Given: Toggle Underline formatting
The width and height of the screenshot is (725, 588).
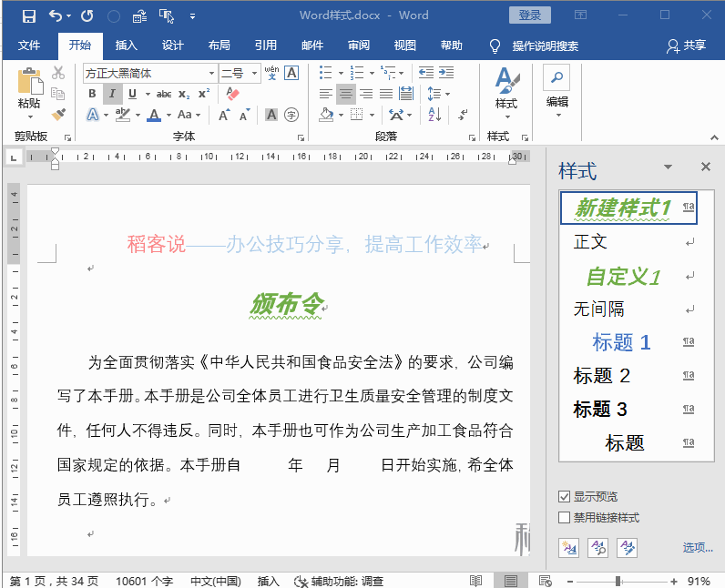Looking at the screenshot, I should tap(132, 94).
